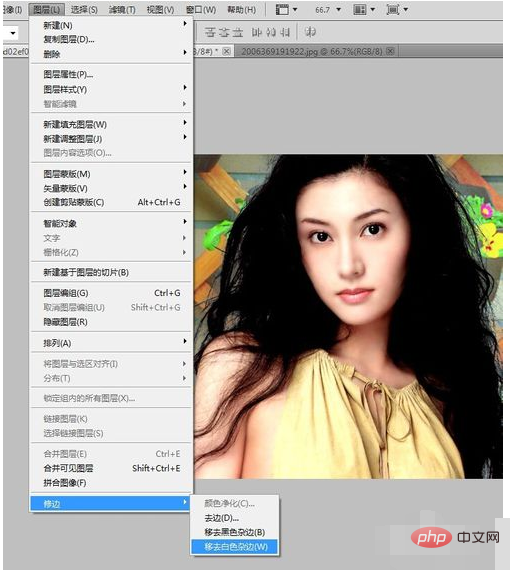
Task: Open the options bar dropdown at left
Action: (x=13, y=33)
